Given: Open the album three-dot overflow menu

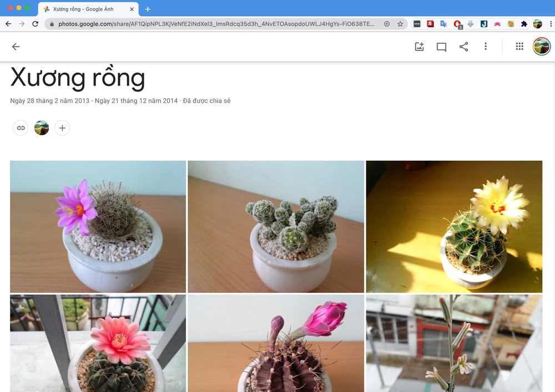Looking at the screenshot, I should pyautogui.click(x=486, y=47).
